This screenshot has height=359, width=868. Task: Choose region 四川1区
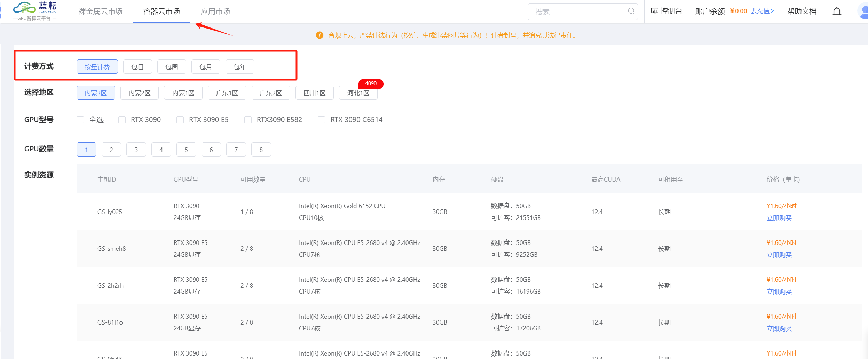pyautogui.click(x=315, y=93)
